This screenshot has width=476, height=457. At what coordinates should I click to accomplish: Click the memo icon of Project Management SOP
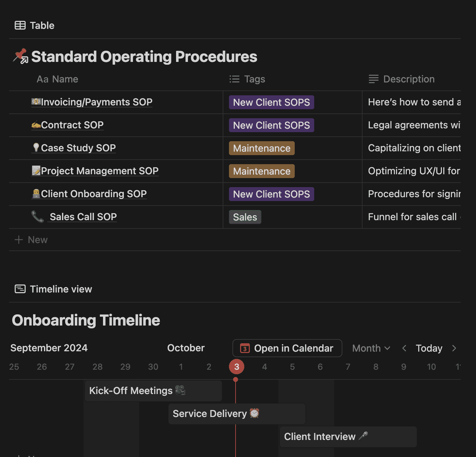pos(36,170)
